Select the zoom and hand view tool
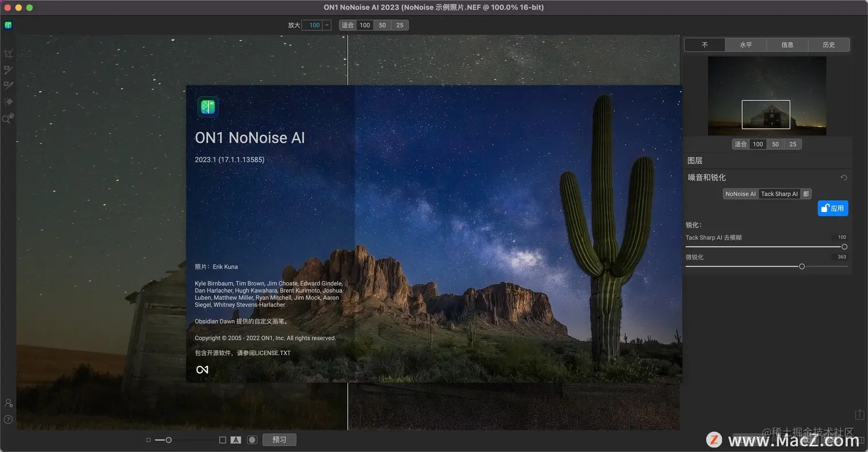 coord(8,118)
